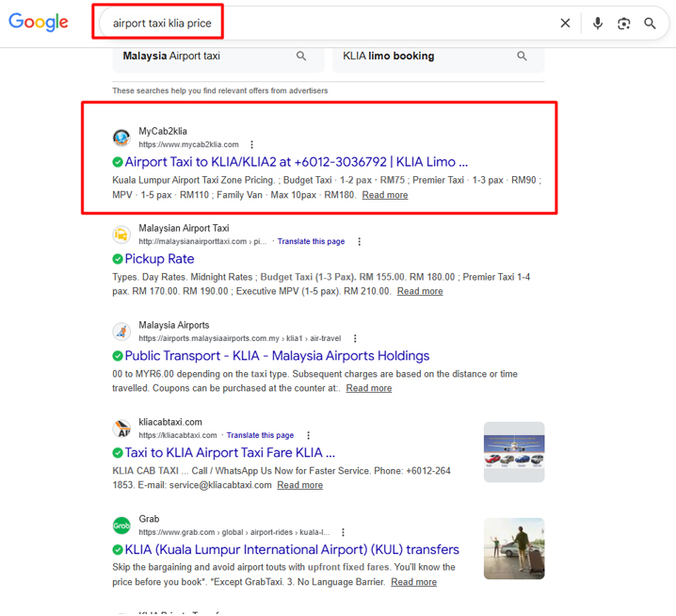Open 'Public Transport - KLIA' result link
This screenshot has width=676, height=616.
pos(277,356)
